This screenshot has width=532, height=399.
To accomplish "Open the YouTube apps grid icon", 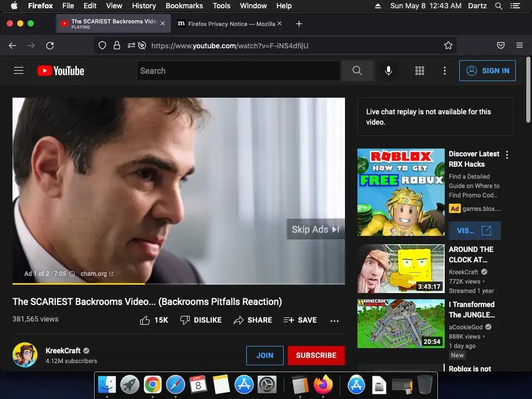I will [x=420, y=71].
